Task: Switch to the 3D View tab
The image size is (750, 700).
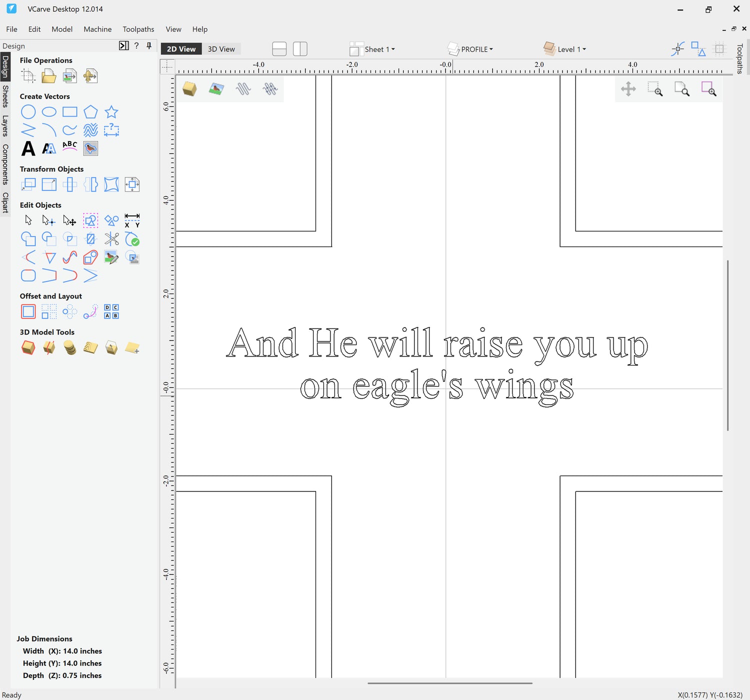Action: [x=221, y=49]
